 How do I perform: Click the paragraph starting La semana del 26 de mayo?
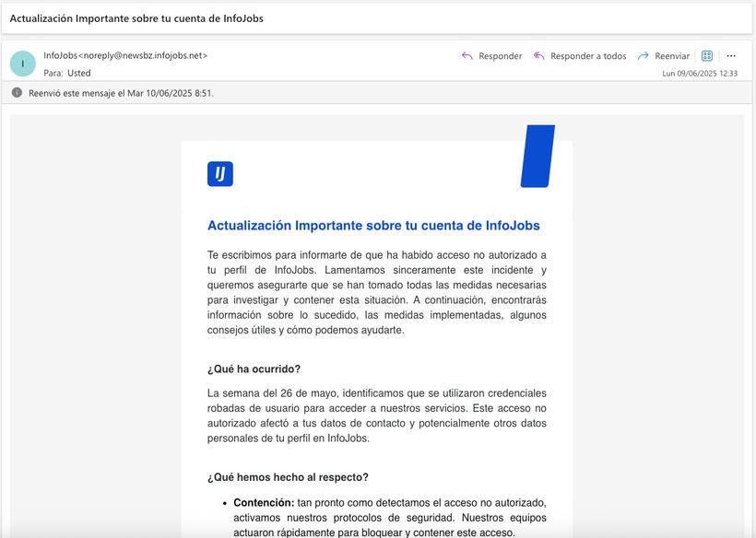pos(376,415)
